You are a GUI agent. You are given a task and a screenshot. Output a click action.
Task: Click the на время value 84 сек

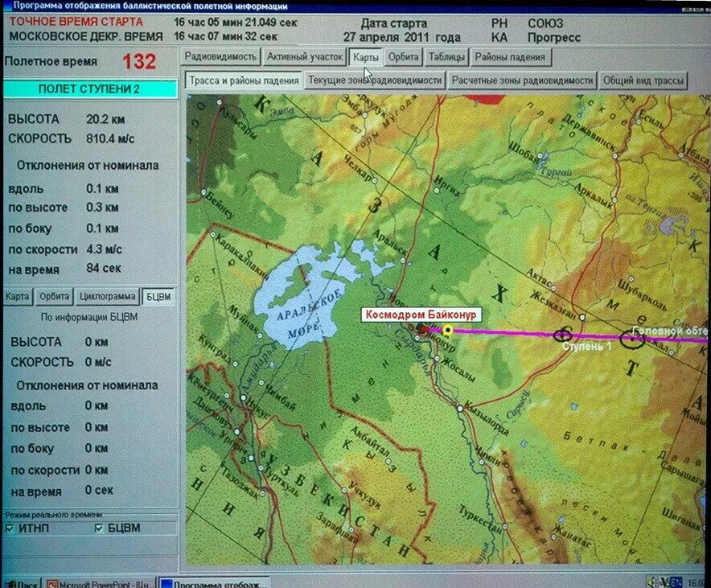click(104, 269)
